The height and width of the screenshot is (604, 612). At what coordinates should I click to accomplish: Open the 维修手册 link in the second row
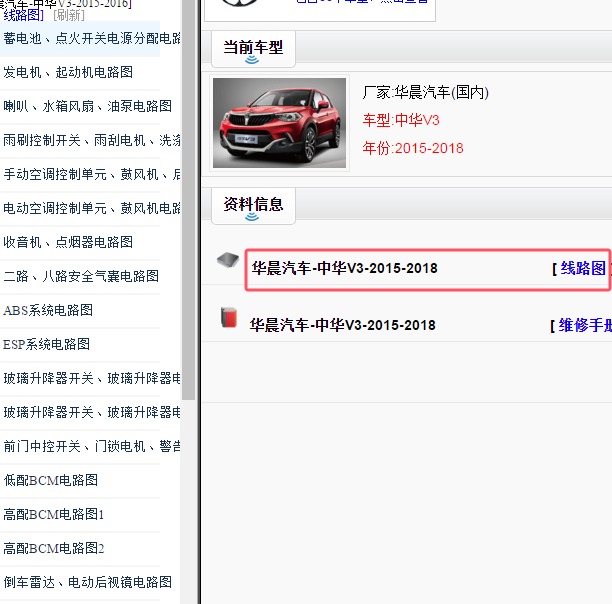click(x=585, y=325)
